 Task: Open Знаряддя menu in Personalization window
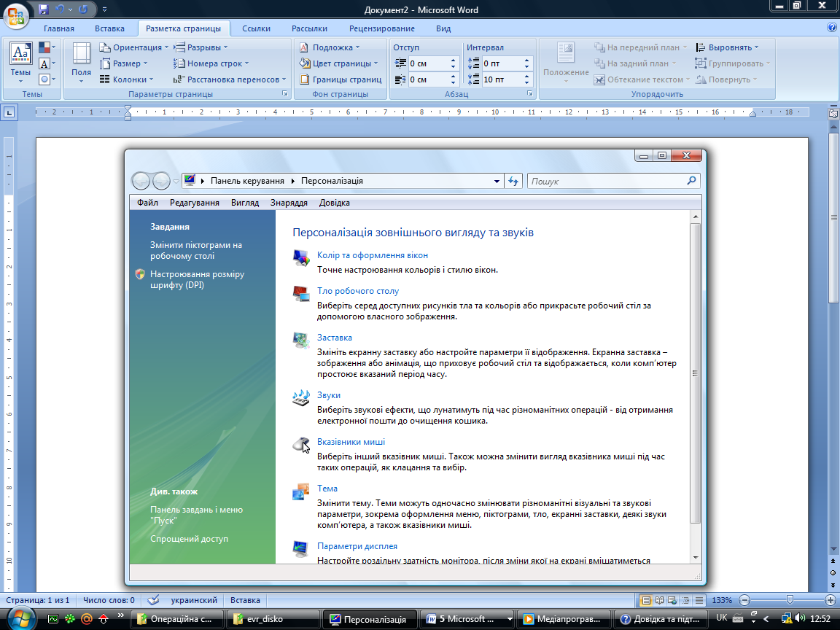point(289,203)
